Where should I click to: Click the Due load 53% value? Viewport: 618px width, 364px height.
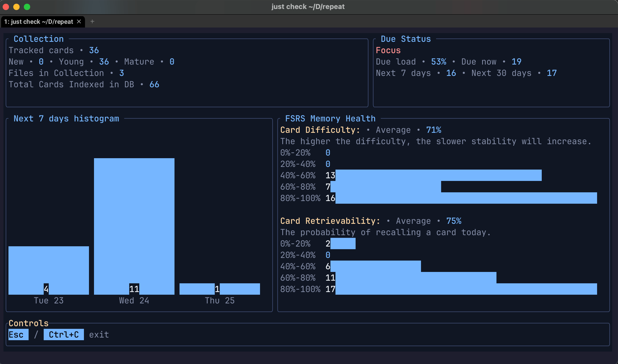pos(438,62)
